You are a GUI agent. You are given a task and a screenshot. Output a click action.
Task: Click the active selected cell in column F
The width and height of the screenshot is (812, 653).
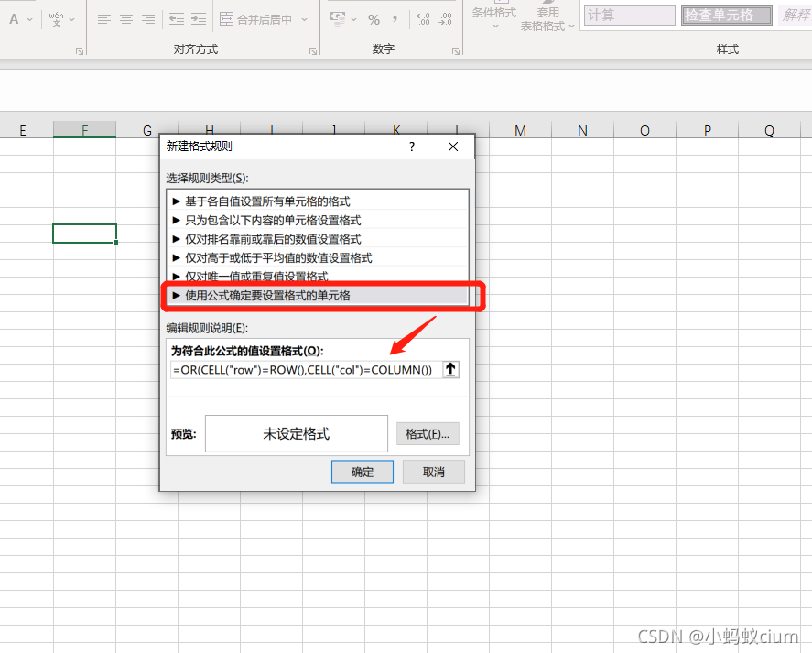pos(84,234)
